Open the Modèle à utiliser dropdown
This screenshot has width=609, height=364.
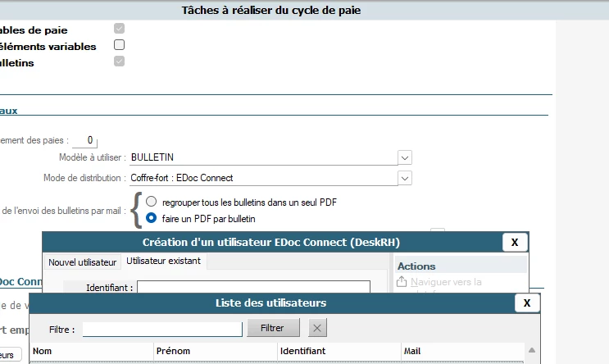coord(404,157)
